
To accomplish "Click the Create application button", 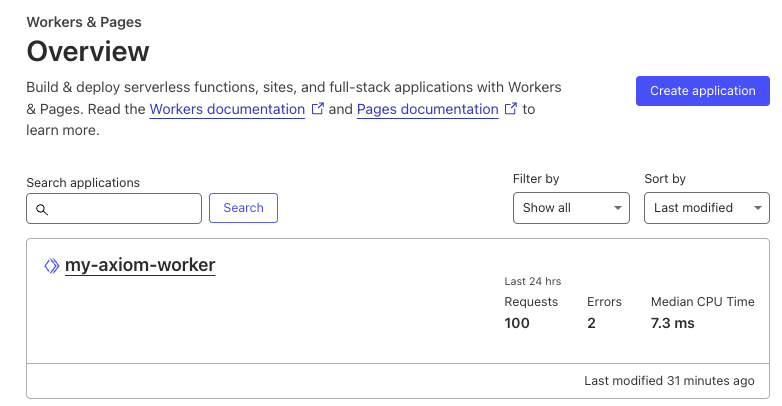I will (702, 91).
